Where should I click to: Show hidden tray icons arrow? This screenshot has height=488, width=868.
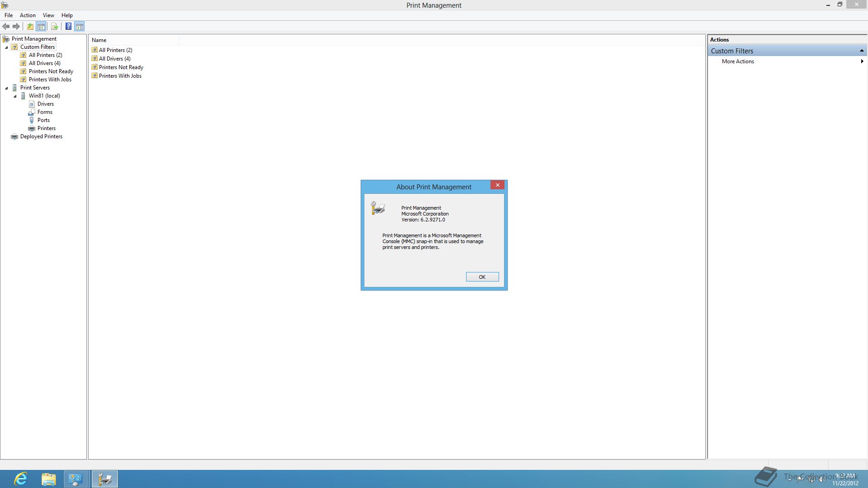pos(789,479)
